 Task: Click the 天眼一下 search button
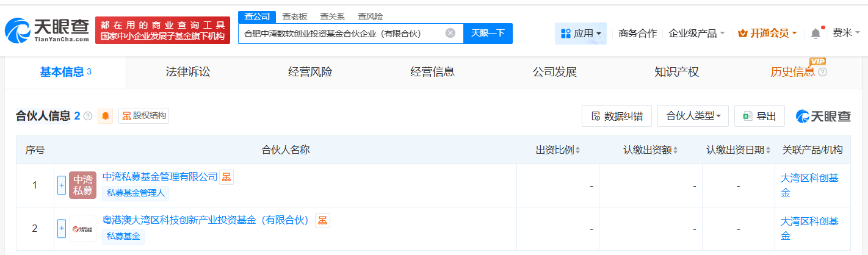tap(488, 33)
